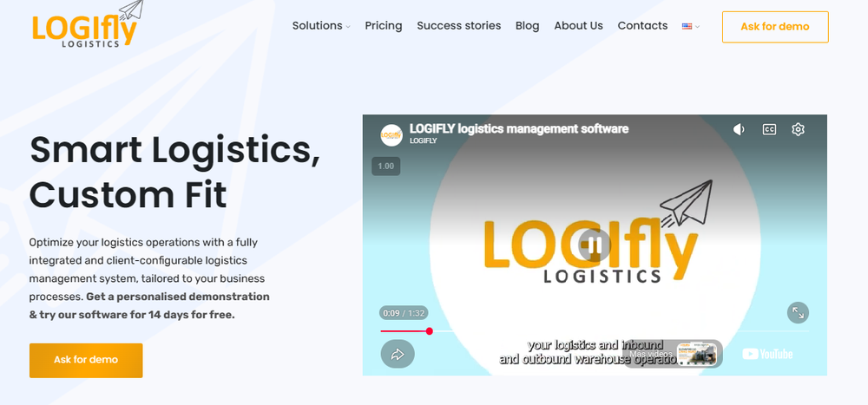Click the LOGIFLY channel avatar in video
The width and height of the screenshot is (868, 405).
click(x=391, y=135)
